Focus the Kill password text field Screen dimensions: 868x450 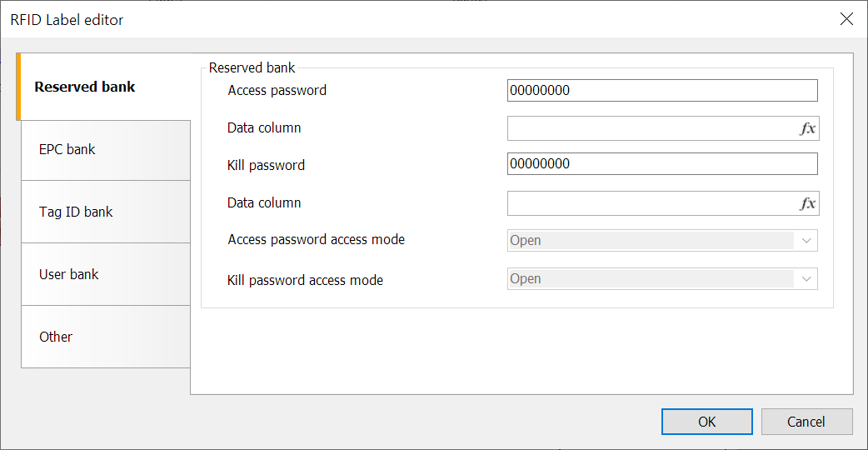(x=661, y=164)
